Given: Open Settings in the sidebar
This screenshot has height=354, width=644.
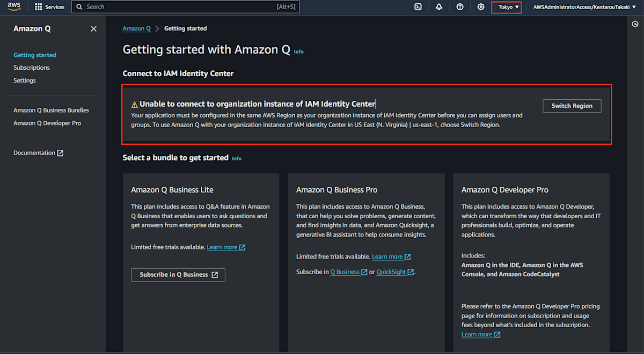Looking at the screenshot, I should [25, 80].
